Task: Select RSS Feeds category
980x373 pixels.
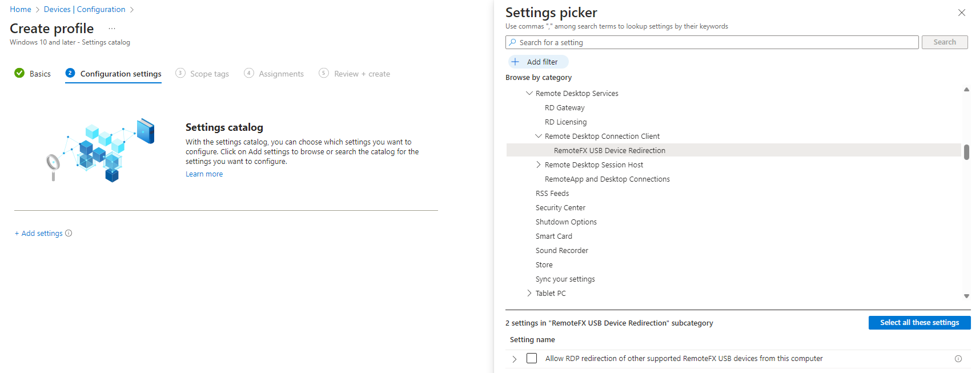Action: click(x=552, y=193)
